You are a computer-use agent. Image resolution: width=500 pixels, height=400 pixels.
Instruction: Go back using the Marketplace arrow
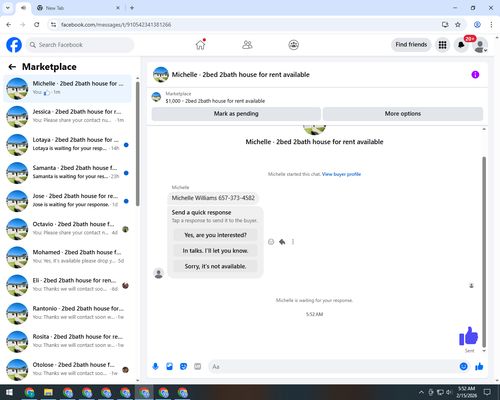tap(12, 67)
